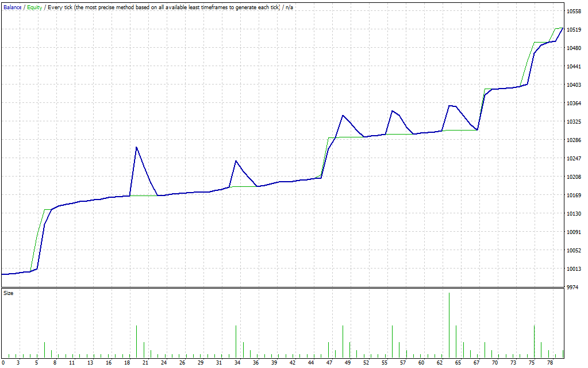Viewport: 588px width, 368px height.
Task: Click the blue peak above trade 34
Action: coord(236,162)
